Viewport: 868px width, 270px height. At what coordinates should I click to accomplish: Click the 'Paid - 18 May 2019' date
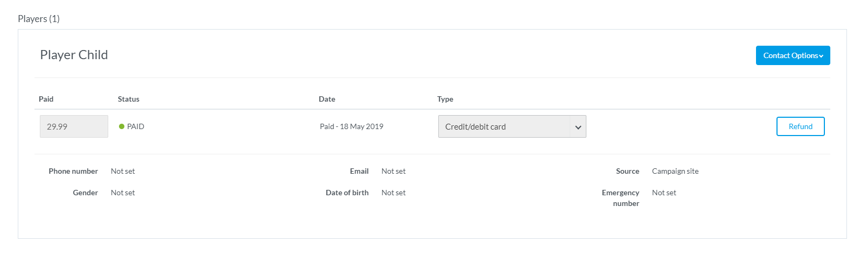(x=352, y=126)
